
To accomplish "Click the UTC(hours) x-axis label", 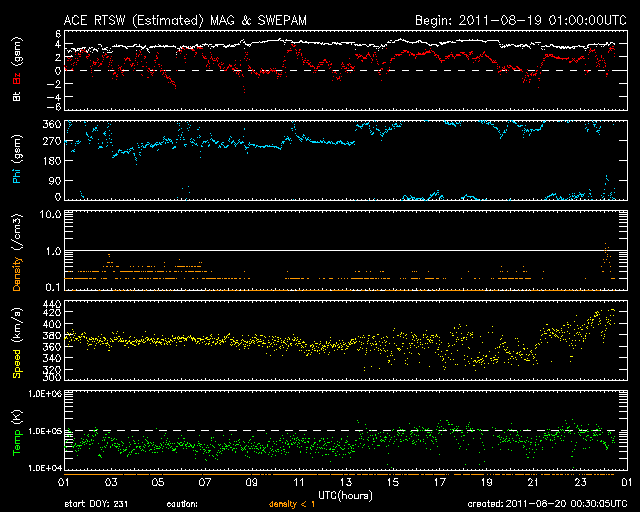I will pyautogui.click(x=344, y=495).
